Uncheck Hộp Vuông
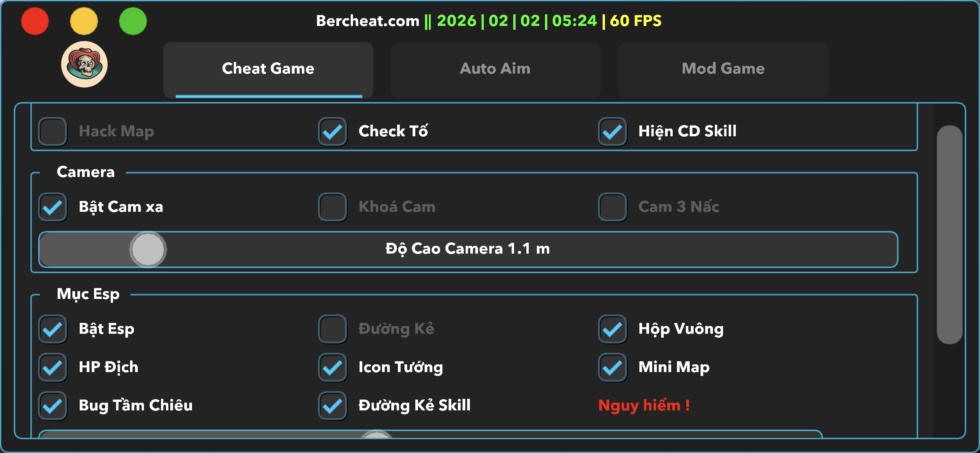 click(612, 329)
